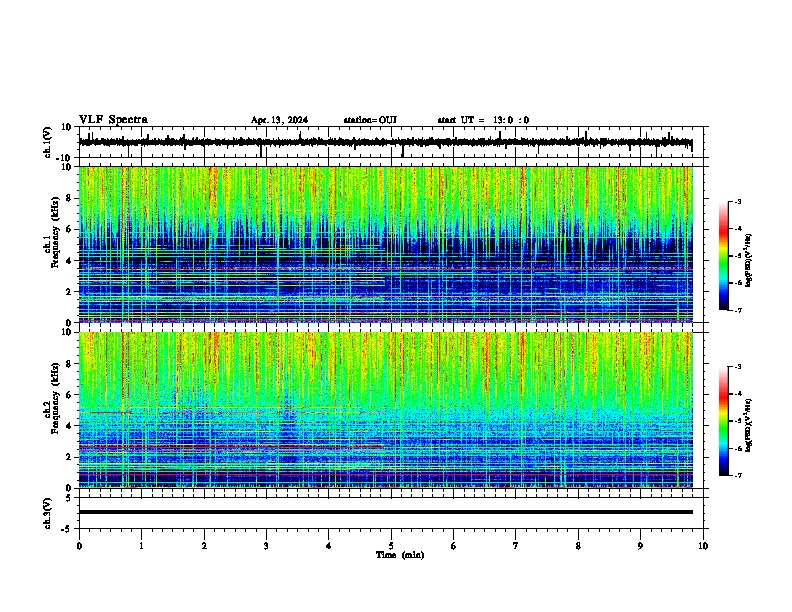Click time axis tick label "7"
This screenshot has width=792, height=612.
516,546
